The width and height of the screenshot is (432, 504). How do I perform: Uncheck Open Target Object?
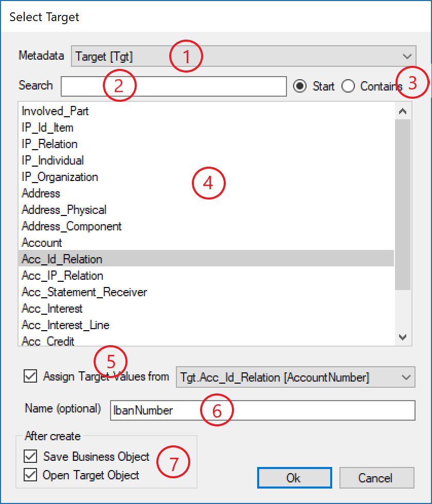coord(30,475)
